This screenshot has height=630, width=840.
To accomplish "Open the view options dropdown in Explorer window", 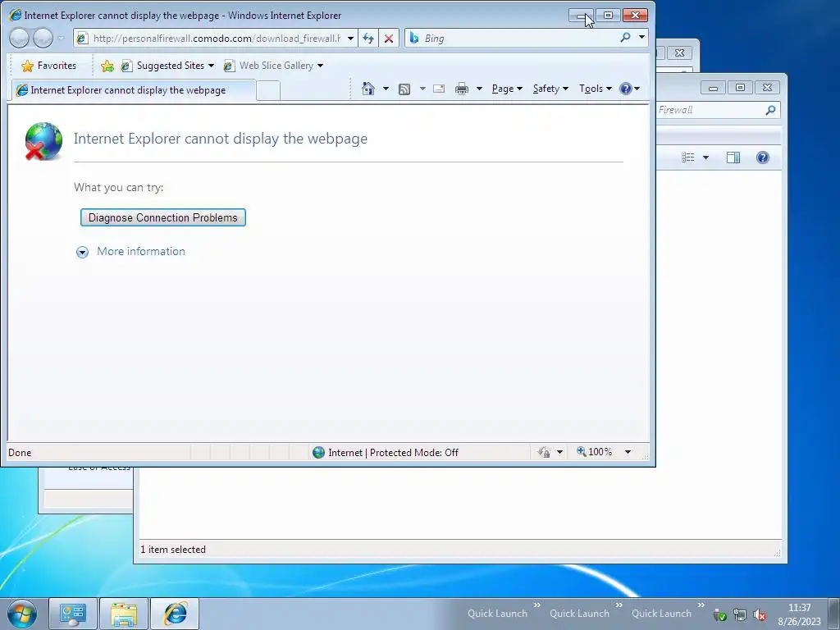I will (705, 157).
